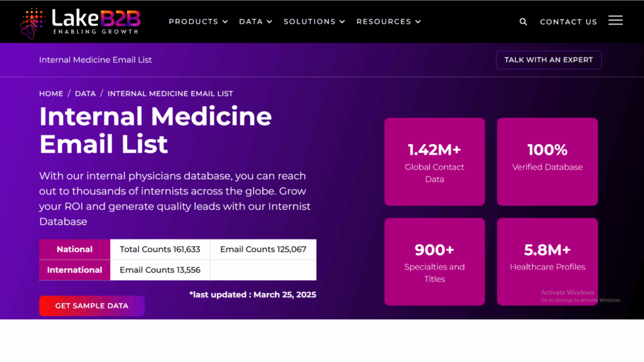This screenshot has width=644, height=362.
Task: Select the National row header cell
Action: [x=75, y=250]
